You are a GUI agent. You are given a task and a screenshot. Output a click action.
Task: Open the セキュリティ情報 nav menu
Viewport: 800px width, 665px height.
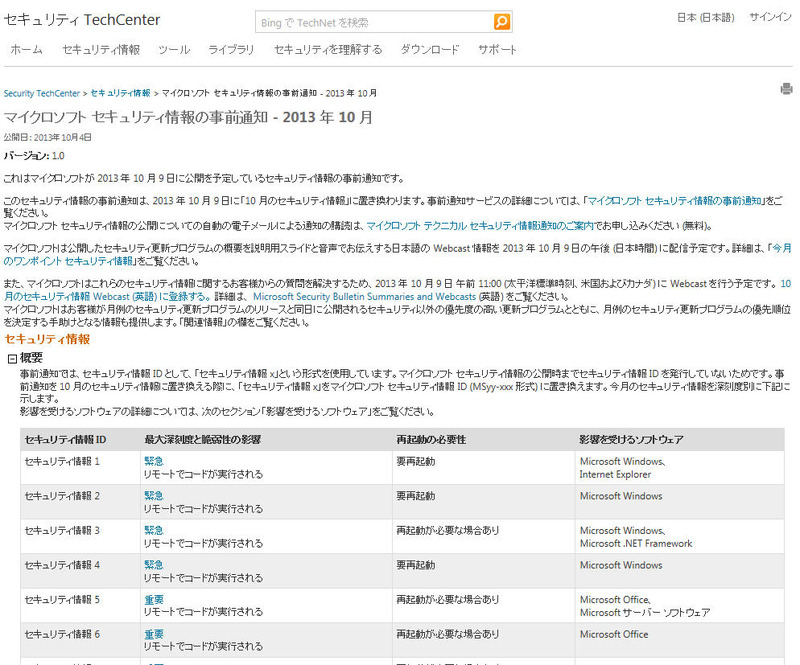100,50
